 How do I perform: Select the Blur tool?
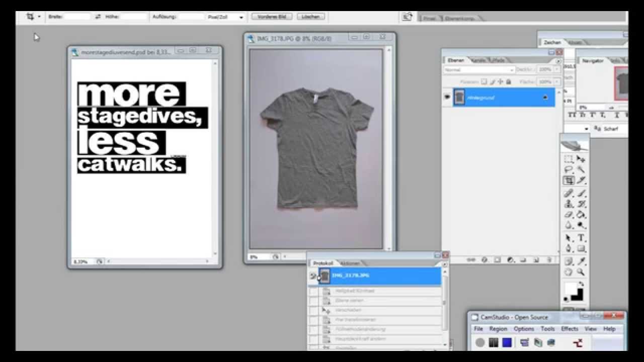coord(569,225)
